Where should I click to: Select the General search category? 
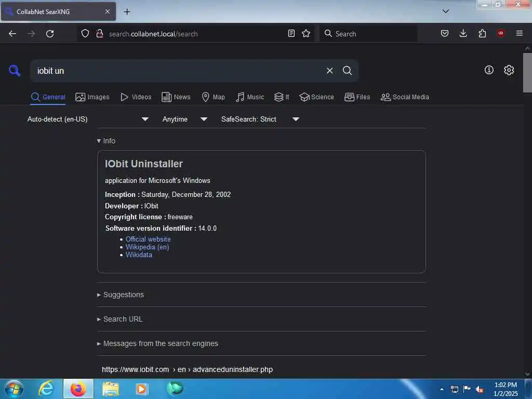click(x=48, y=97)
